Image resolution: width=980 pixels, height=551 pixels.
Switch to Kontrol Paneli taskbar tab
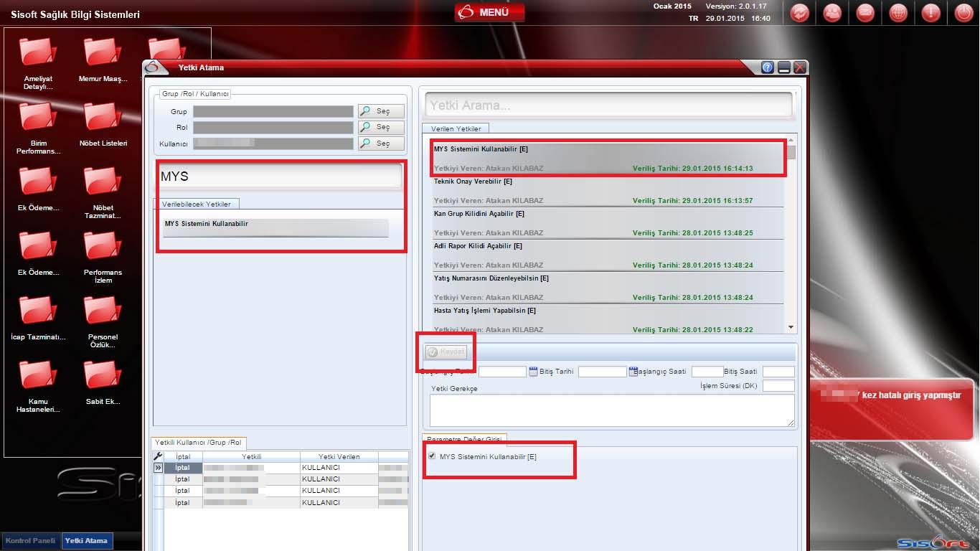[32, 541]
